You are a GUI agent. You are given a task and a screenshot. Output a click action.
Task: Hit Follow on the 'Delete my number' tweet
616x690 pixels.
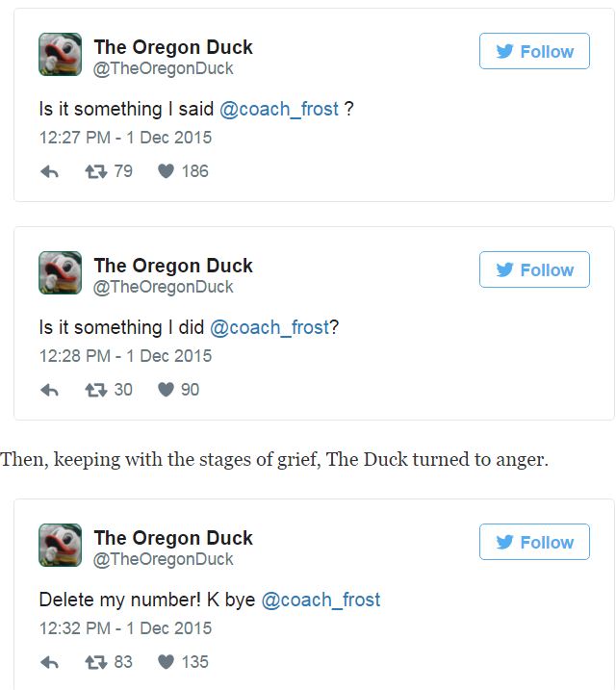[x=534, y=543]
